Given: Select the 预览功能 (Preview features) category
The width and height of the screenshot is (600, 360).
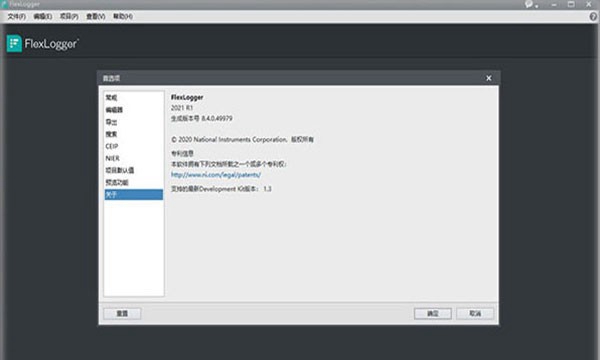Looking at the screenshot, I should coord(134,182).
